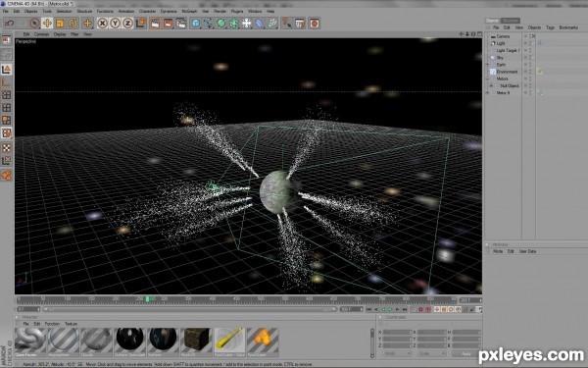Go to start of animation
This screenshot has width=588, height=368.
coord(369,309)
